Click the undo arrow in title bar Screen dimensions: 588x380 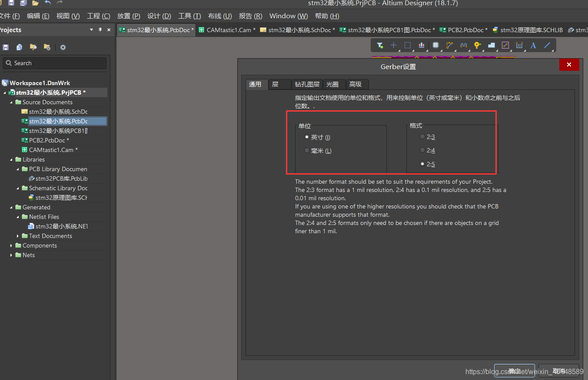coord(47,3)
